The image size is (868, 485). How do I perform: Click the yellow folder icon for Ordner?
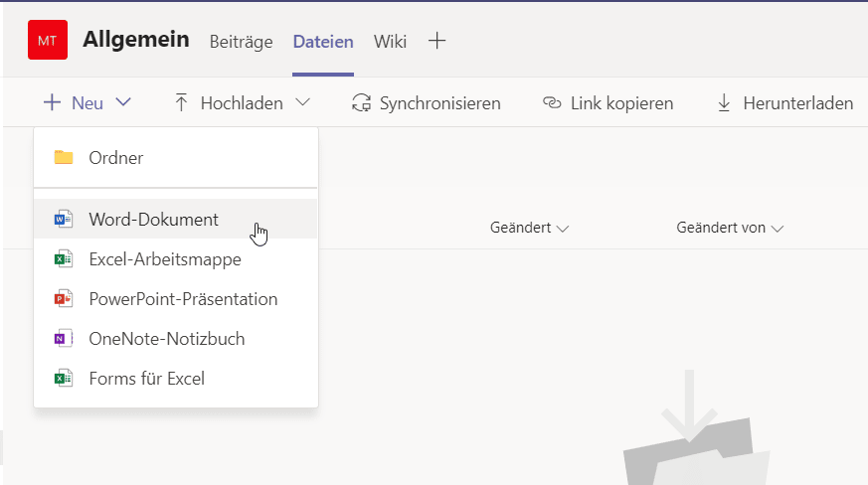(x=64, y=157)
